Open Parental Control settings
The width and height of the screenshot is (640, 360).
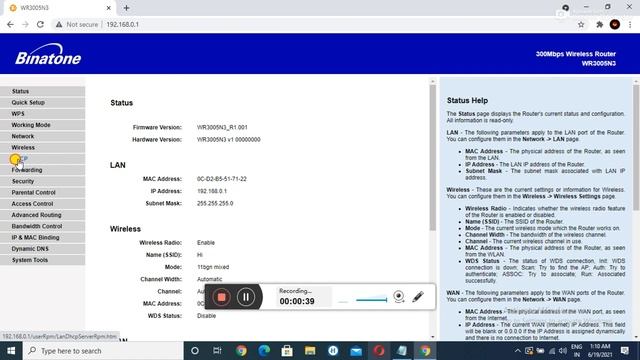(42, 192)
